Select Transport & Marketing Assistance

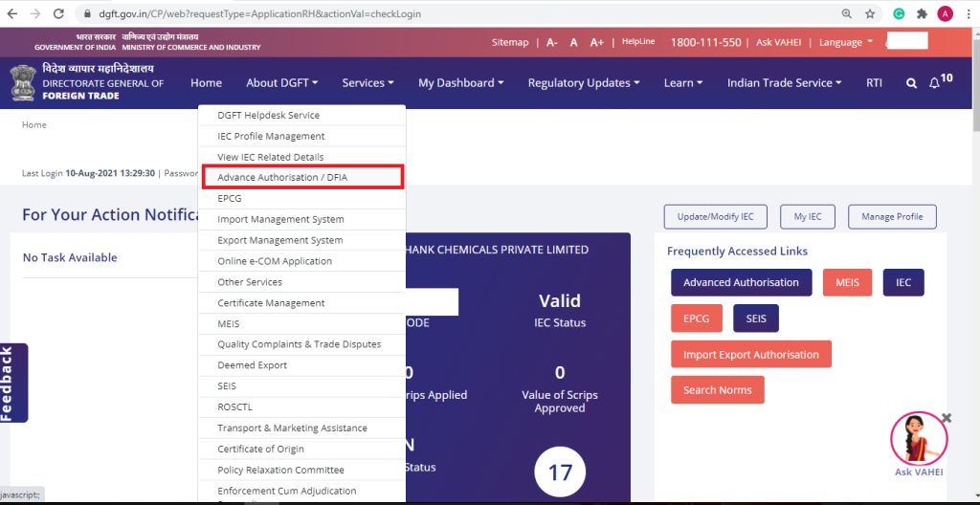click(x=301, y=428)
